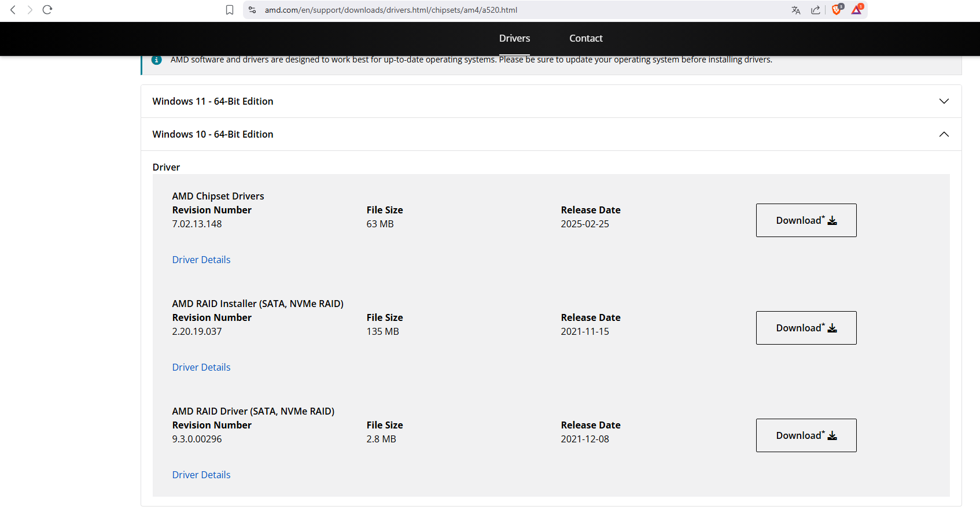Screen dimensions: 980x510
Task: Click the 135 MB file size
Action: click(383, 331)
